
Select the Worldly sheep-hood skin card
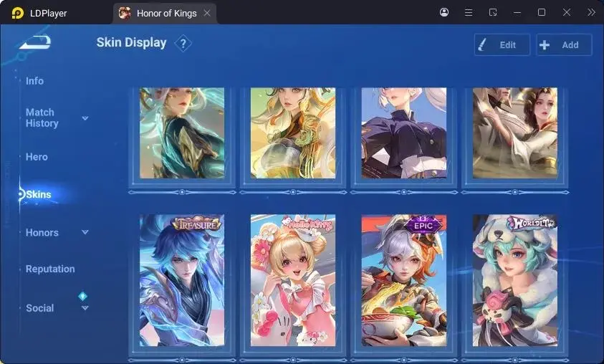pyautogui.click(x=514, y=280)
